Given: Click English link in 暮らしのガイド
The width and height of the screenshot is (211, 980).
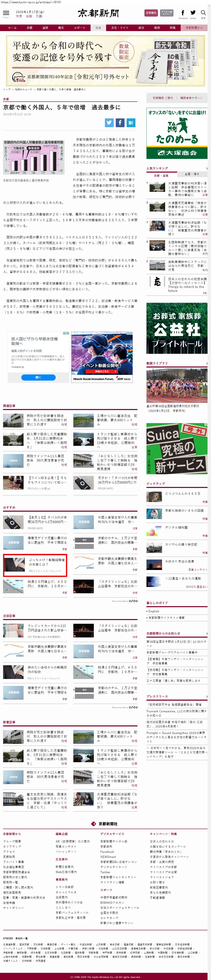Looking at the screenshot, I should click(x=154, y=611).
